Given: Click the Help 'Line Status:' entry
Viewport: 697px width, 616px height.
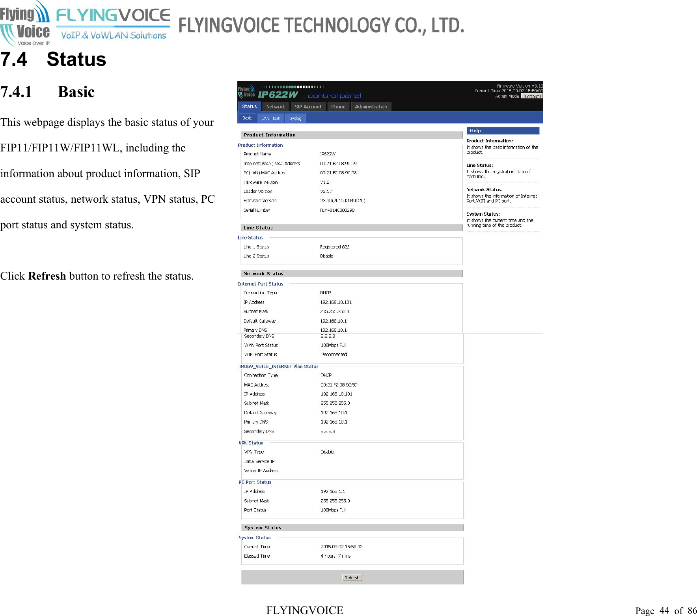Looking at the screenshot, I should click(x=479, y=165).
